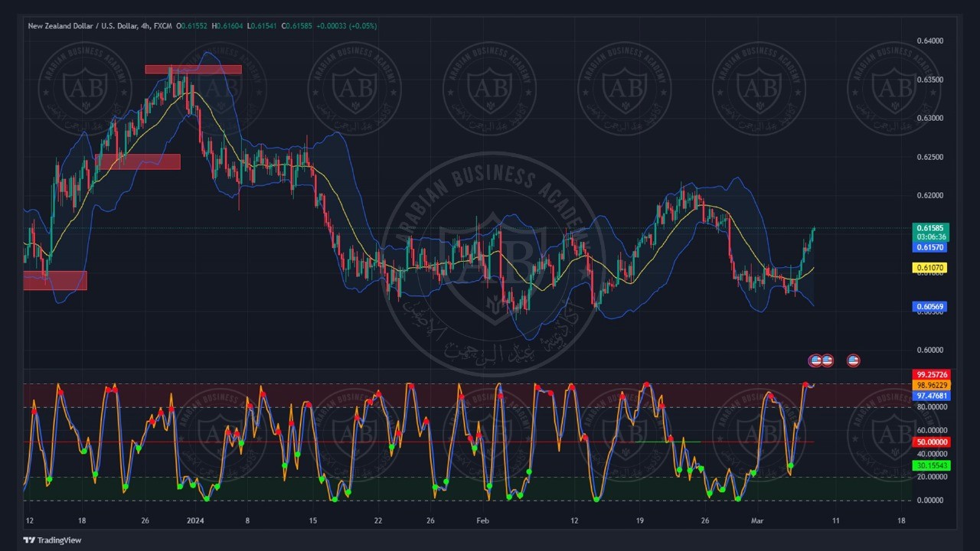Click the 19 date label on time axis
This screenshot has width=980, height=551.
pyautogui.click(x=640, y=521)
